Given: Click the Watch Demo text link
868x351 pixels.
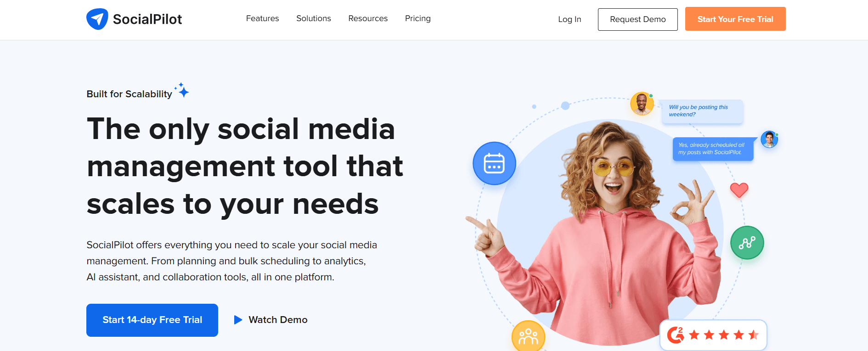Looking at the screenshot, I should pyautogui.click(x=278, y=320).
